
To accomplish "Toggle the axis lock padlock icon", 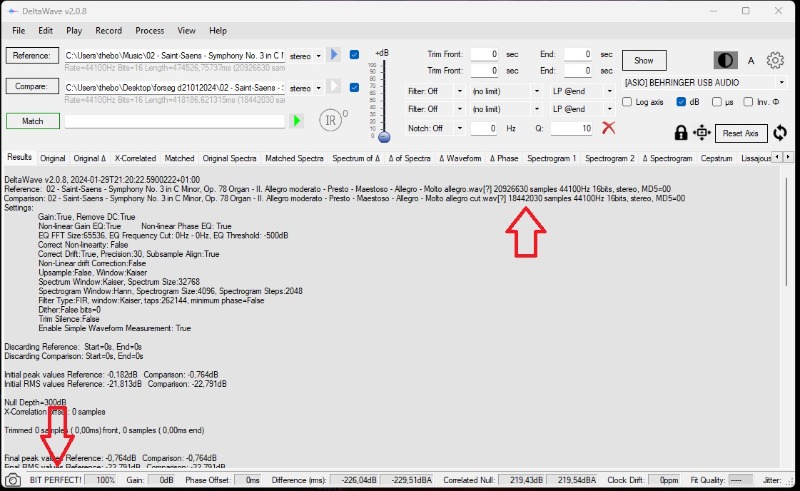I will tap(681, 133).
